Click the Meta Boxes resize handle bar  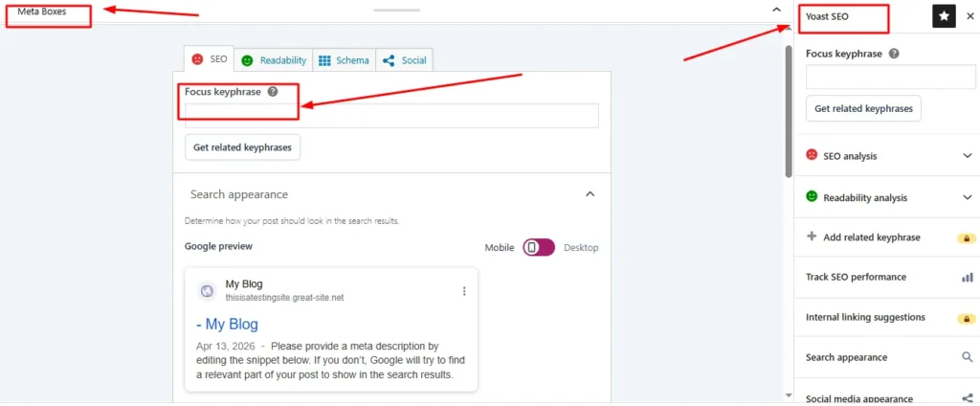(x=397, y=10)
